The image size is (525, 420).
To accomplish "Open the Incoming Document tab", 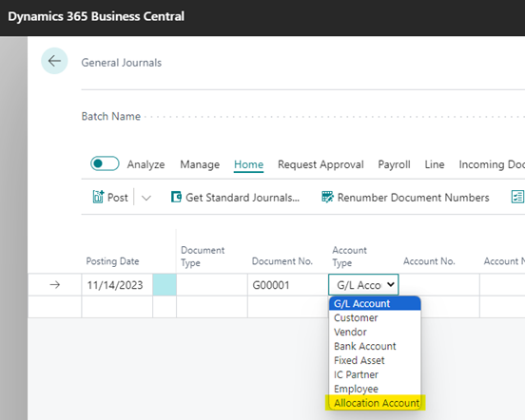I will [x=492, y=164].
